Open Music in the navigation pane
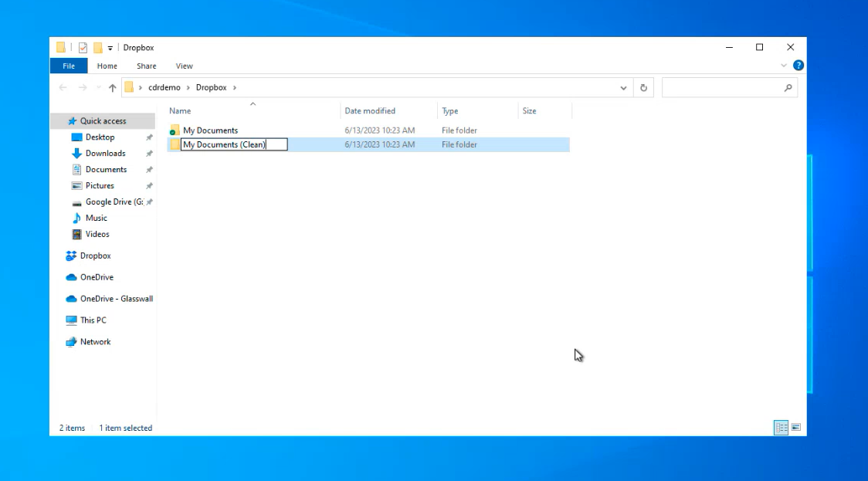The image size is (868, 481). coord(96,218)
